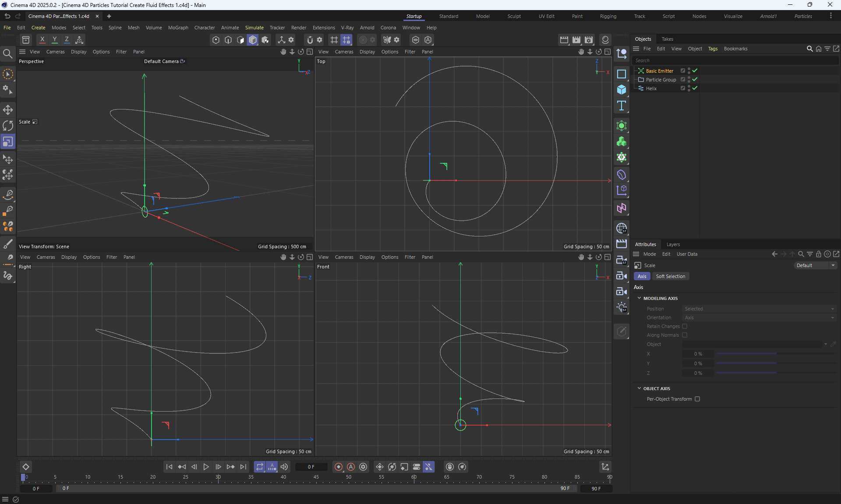Viewport: 841px width, 504px height.
Task: Open the search magnifier in Objects panel
Action: [x=809, y=49]
